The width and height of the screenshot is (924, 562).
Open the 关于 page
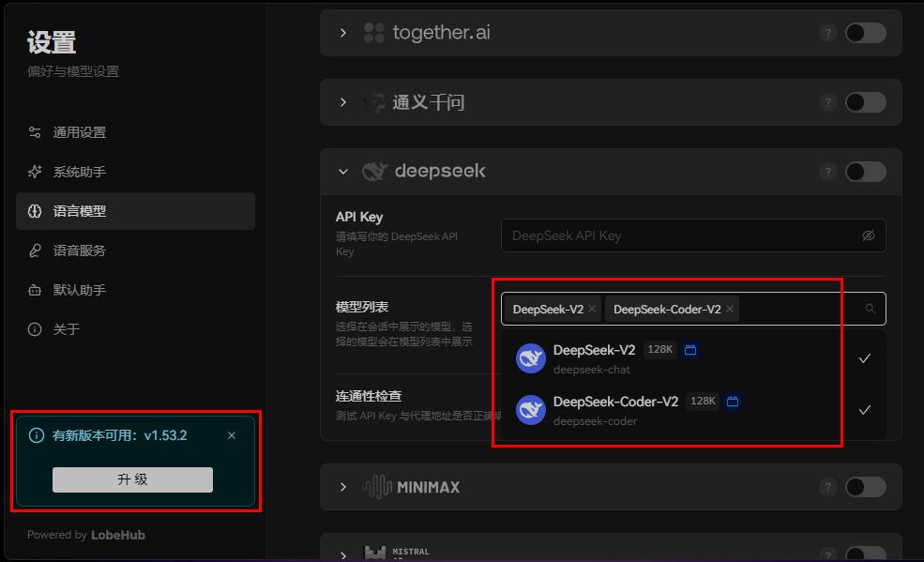click(135, 329)
